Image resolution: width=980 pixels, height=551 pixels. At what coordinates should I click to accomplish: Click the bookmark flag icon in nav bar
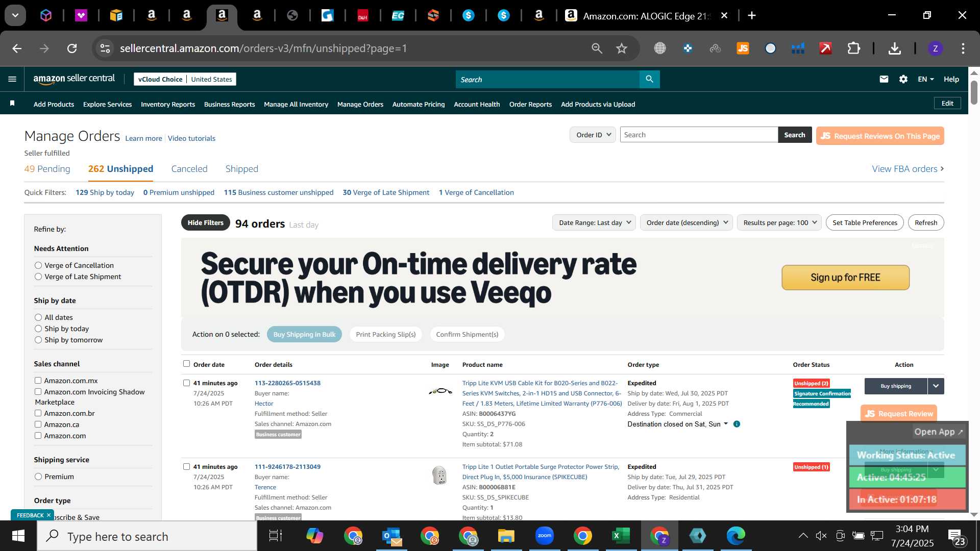(12, 104)
